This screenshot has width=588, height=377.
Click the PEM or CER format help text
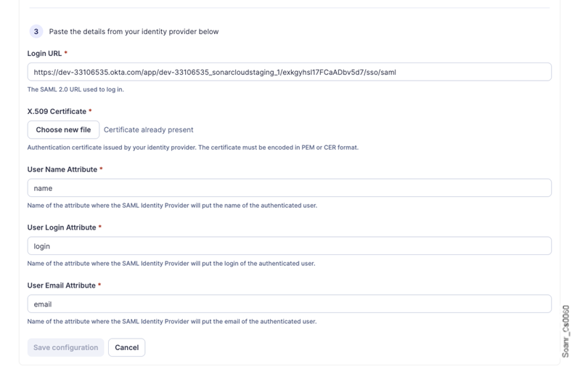192,147
